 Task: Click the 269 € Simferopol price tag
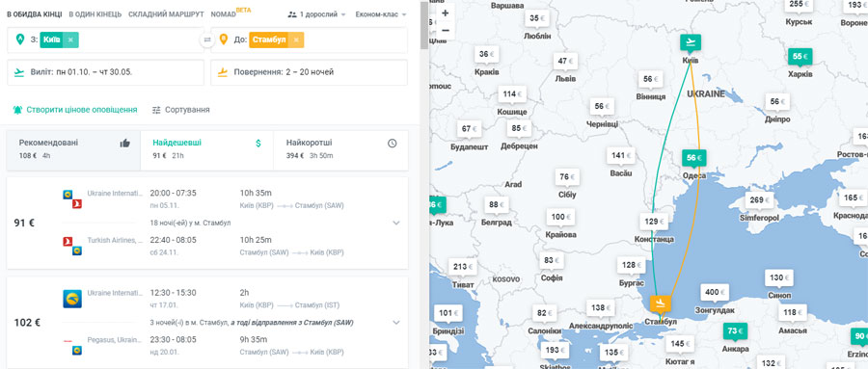759,200
